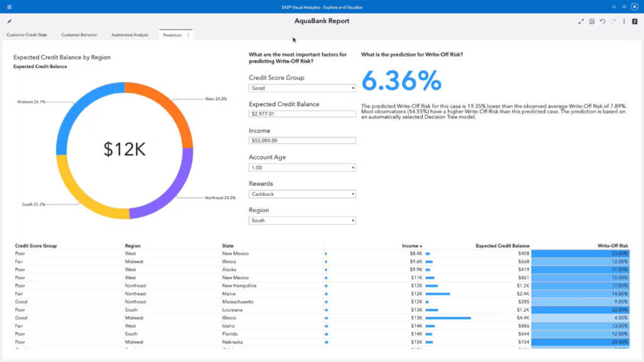Viewport: 644px width, 362px height.
Task: Expand the Account Age dropdown
Action: point(302,167)
